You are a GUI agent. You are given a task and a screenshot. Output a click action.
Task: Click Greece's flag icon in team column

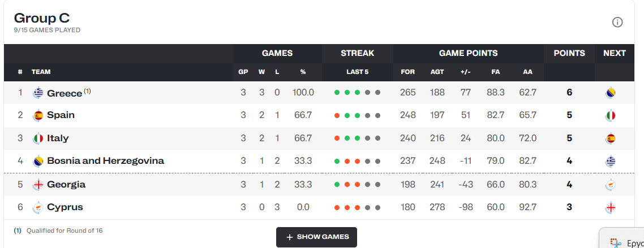coord(38,93)
